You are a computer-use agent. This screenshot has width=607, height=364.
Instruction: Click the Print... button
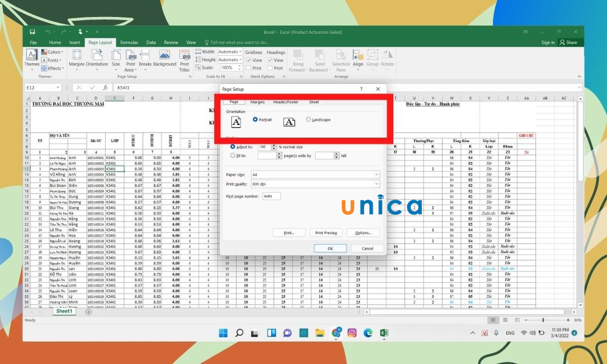(289, 233)
